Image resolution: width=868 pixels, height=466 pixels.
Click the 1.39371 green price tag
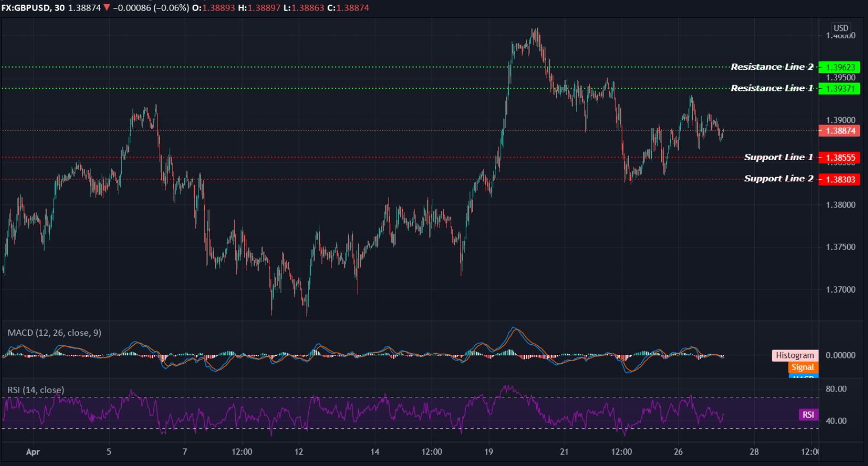[839, 89]
